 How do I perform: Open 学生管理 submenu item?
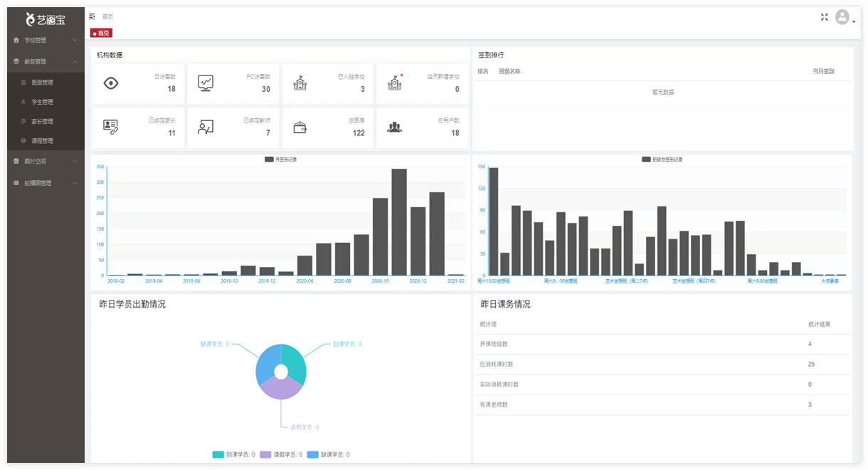(42, 102)
